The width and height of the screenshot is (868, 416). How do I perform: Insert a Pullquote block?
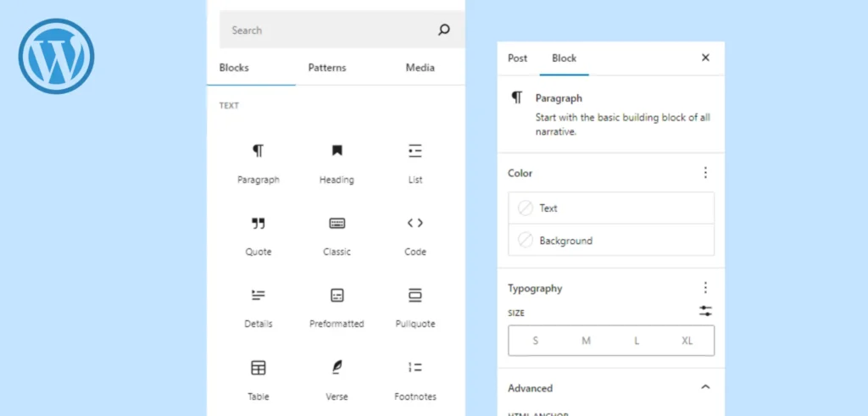[x=415, y=308]
